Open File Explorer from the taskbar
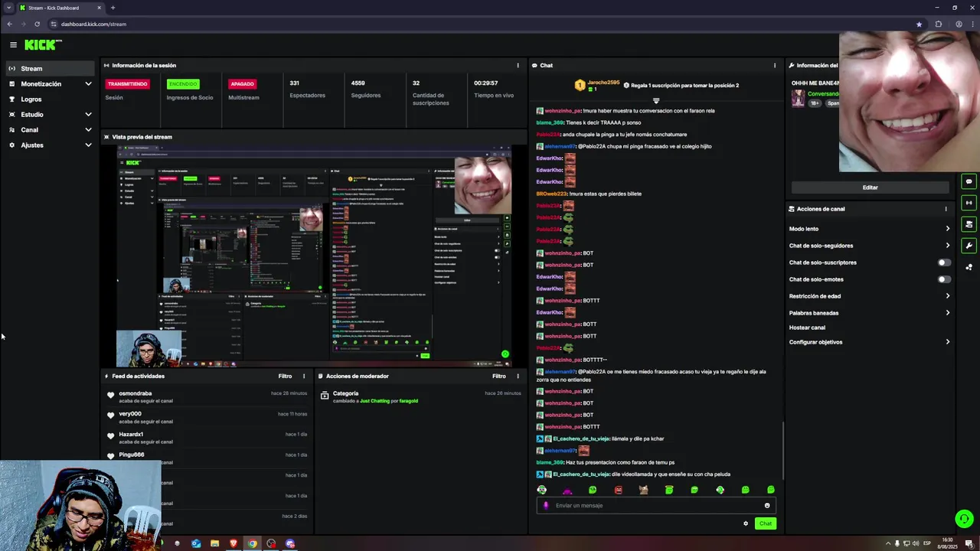Screen dimensions: 980x551 (214, 543)
